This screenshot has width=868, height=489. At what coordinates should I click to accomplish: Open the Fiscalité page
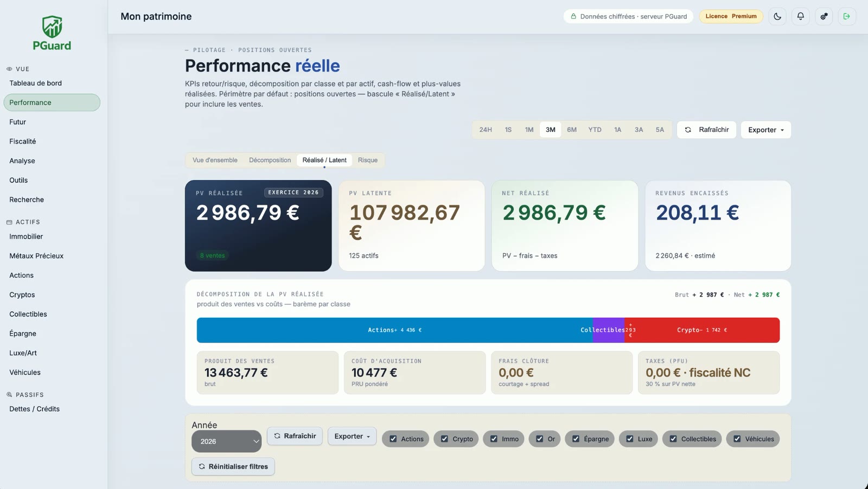pos(52,141)
